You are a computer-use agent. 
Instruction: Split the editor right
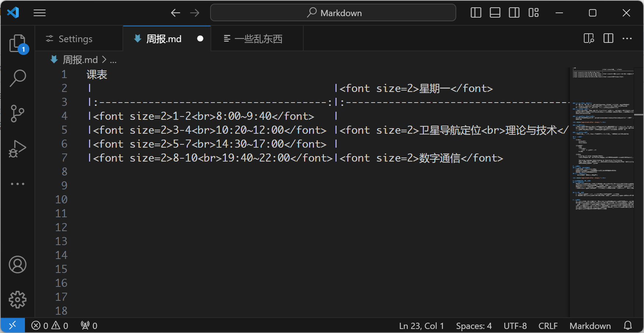pyautogui.click(x=608, y=38)
